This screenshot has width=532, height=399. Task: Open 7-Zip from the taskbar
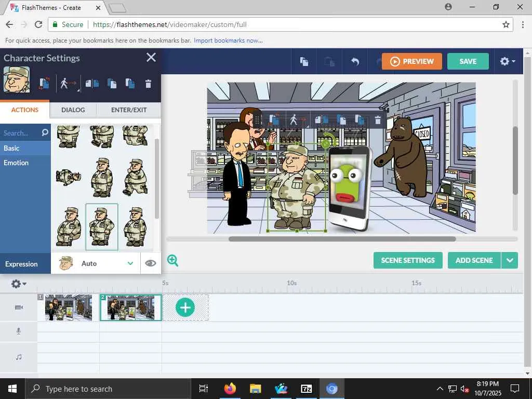tap(307, 389)
